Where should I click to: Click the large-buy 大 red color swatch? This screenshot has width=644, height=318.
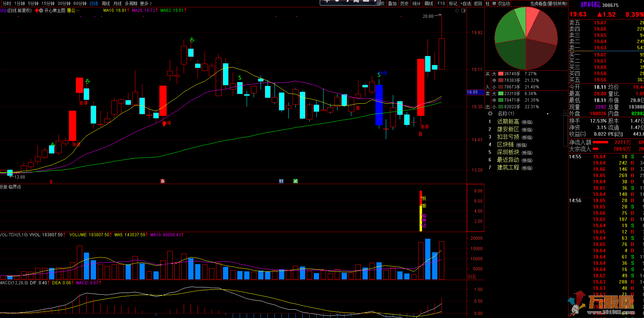point(501,74)
